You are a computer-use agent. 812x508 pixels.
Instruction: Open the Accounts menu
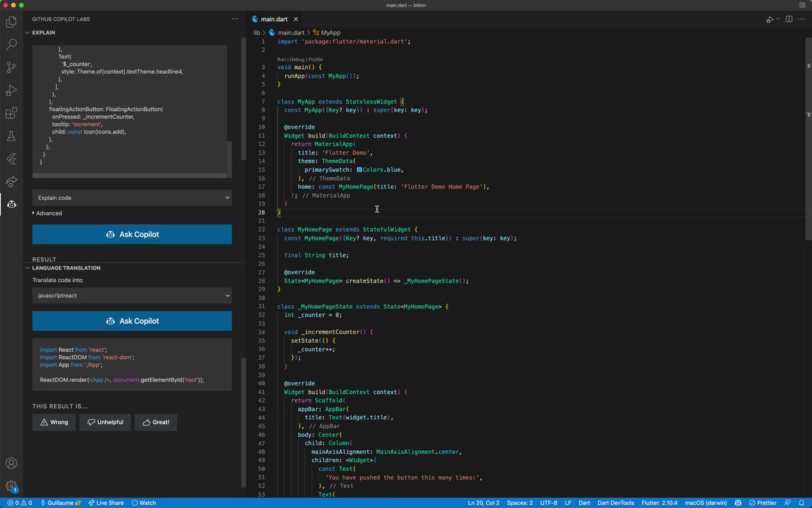12,463
